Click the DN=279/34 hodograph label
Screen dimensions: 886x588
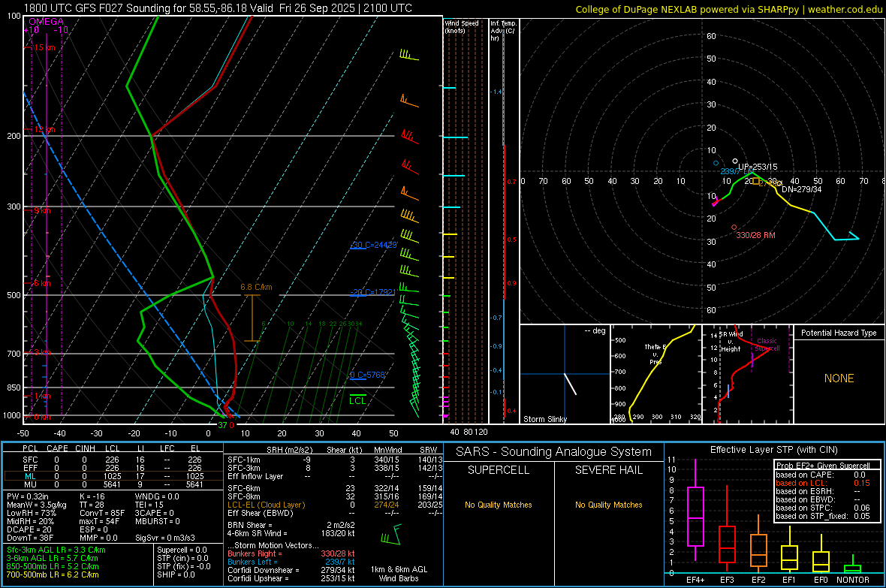[802, 189]
